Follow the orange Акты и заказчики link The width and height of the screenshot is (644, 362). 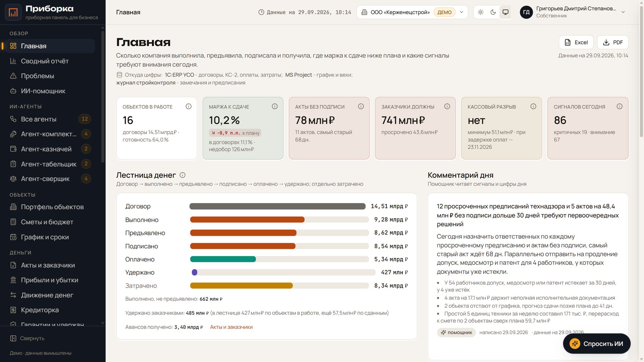click(x=231, y=327)
